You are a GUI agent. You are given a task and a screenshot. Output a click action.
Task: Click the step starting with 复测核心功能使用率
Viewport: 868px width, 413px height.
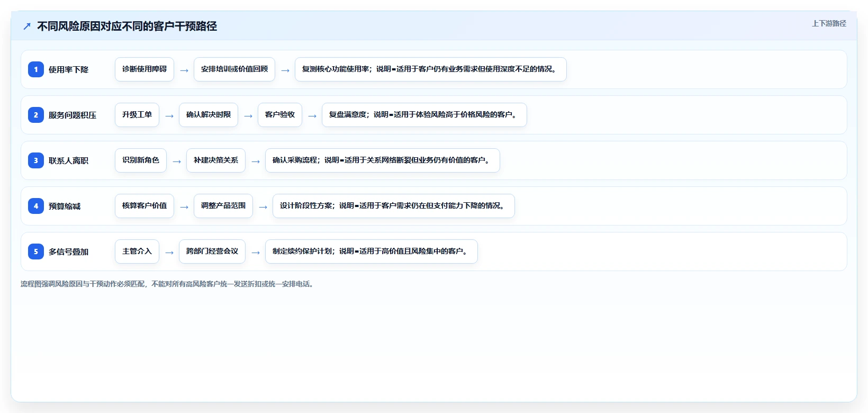coord(431,69)
